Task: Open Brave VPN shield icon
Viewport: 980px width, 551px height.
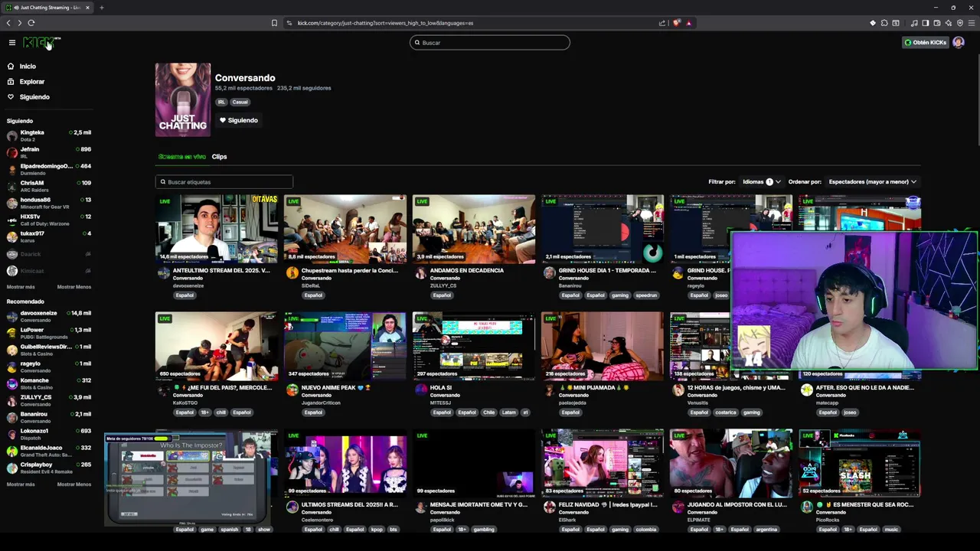Action: tap(960, 23)
